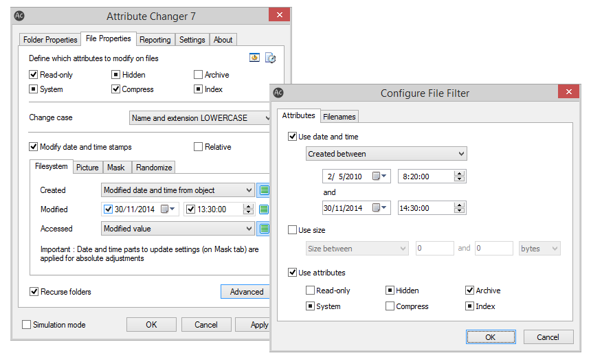Screen dimensions: 591x364
Task: Click second size value field after 'and'
Action: (493, 249)
